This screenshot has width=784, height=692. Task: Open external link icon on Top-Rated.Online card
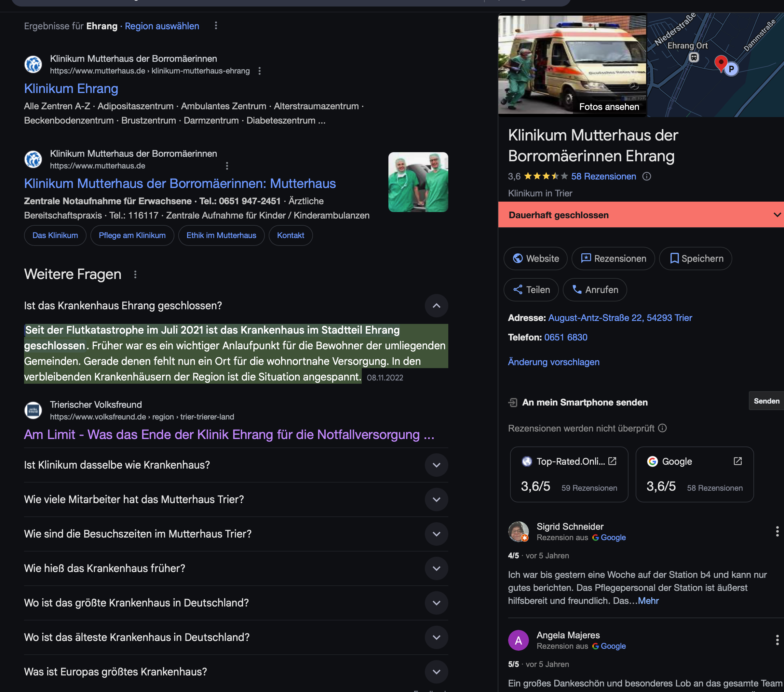click(x=612, y=461)
